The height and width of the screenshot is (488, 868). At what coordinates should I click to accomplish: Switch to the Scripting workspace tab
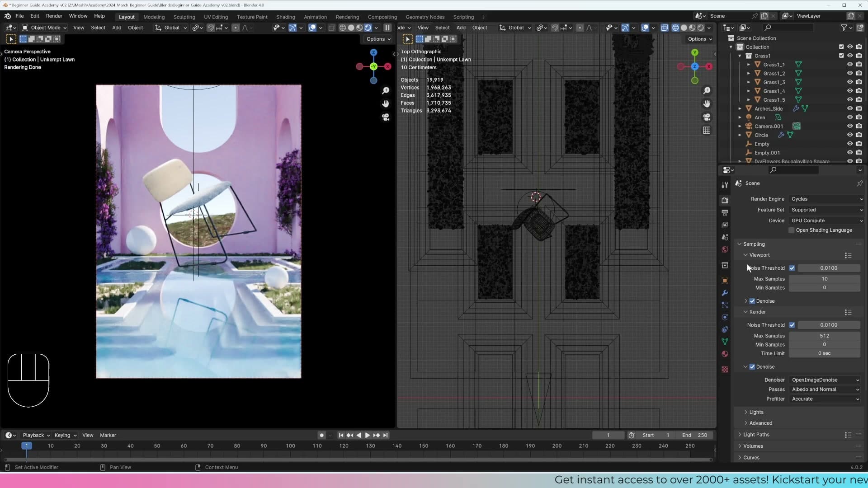(x=463, y=17)
